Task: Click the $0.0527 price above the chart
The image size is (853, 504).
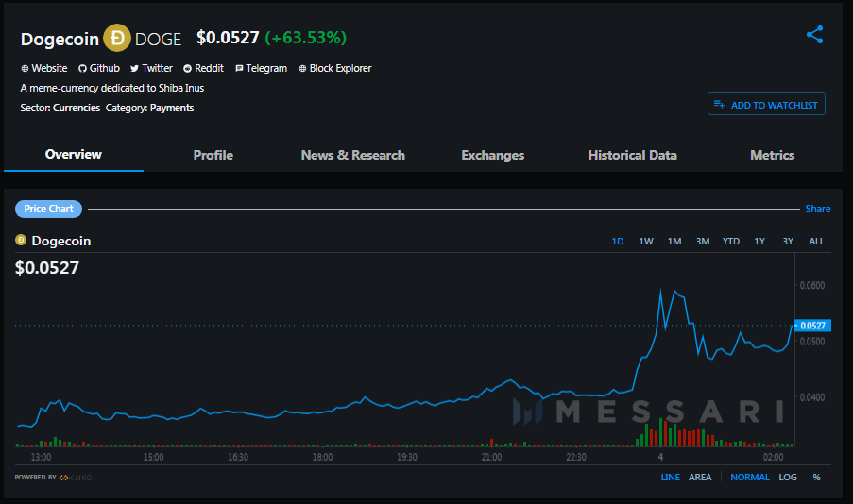Action: 47,267
